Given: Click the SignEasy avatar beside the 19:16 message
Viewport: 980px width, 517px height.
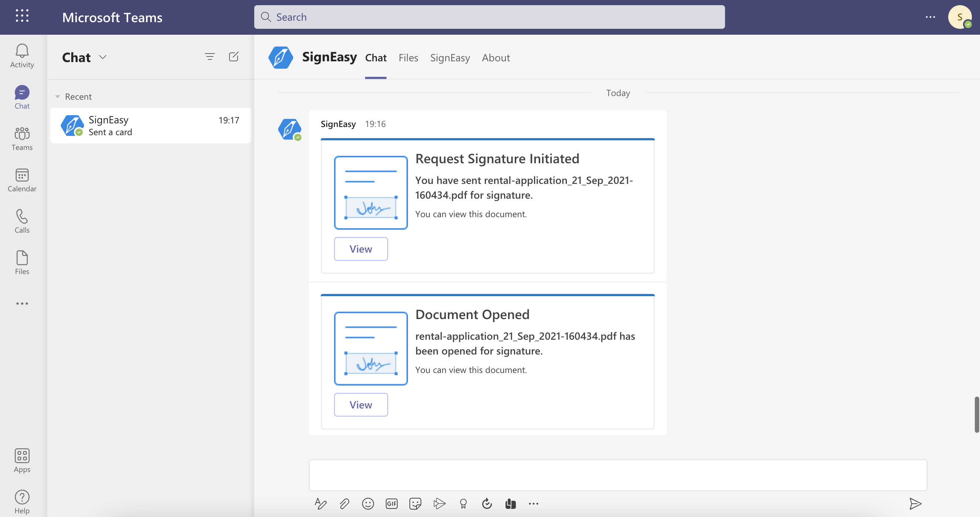Looking at the screenshot, I should tap(290, 129).
